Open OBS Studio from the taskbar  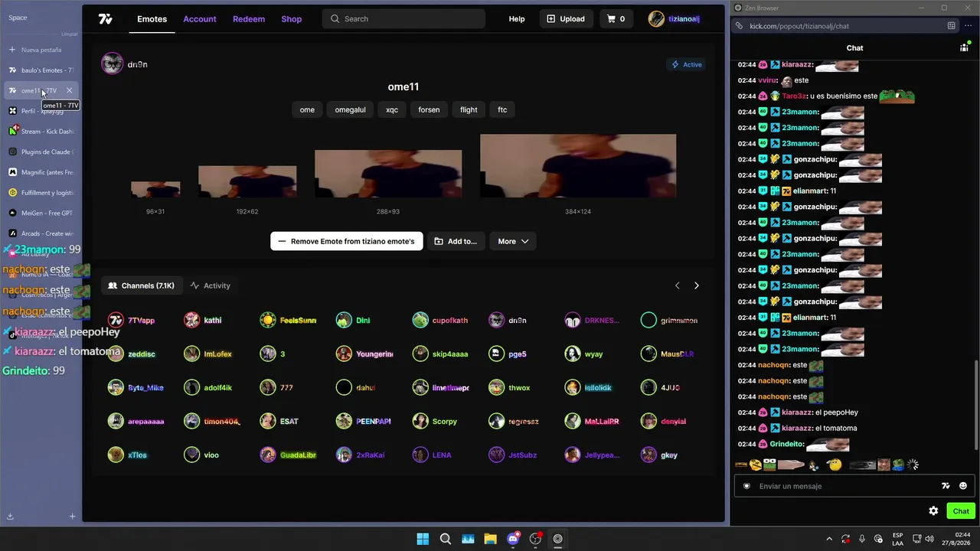(535, 539)
